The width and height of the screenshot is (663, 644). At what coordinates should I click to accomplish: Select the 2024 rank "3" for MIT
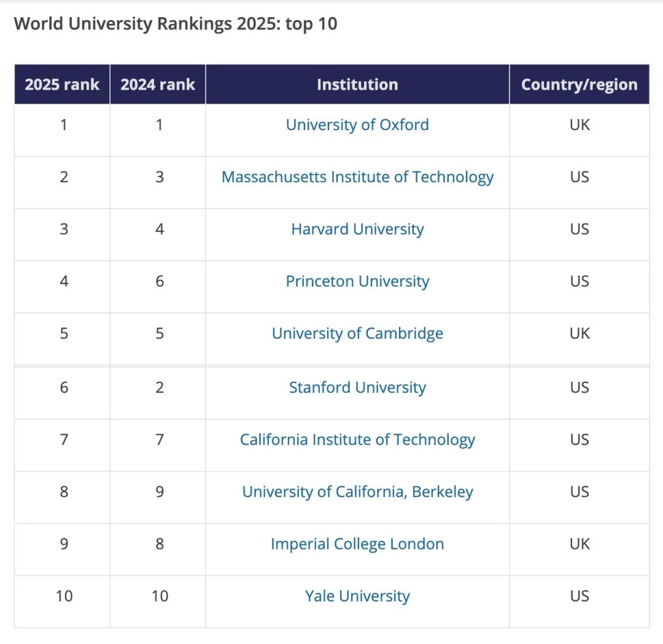[160, 177]
